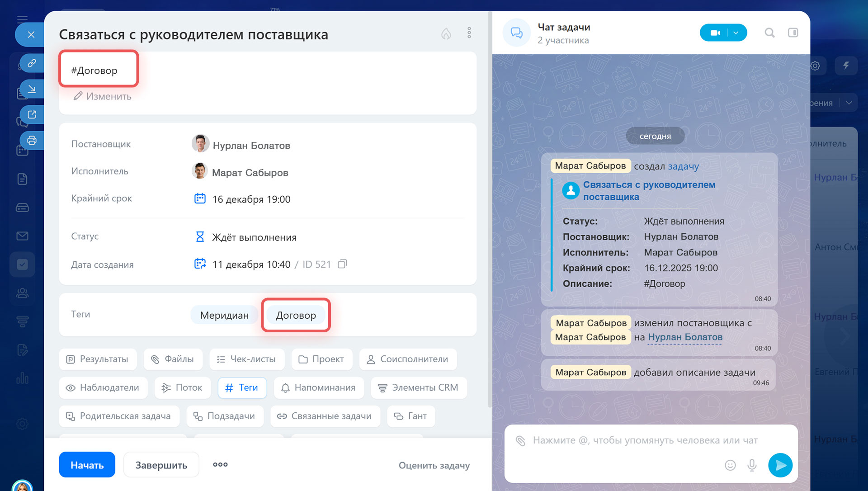Copy the task ID 521
This screenshot has height=491, width=868.
pyautogui.click(x=342, y=264)
